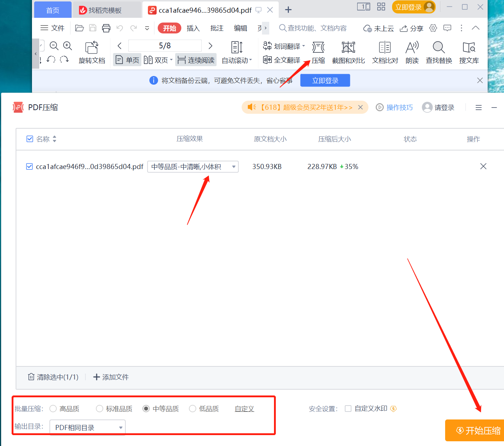Image resolution: width=504 pixels, height=446 pixels.
Task: Open the 操作技巧 tips link
Action: (x=394, y=107)
